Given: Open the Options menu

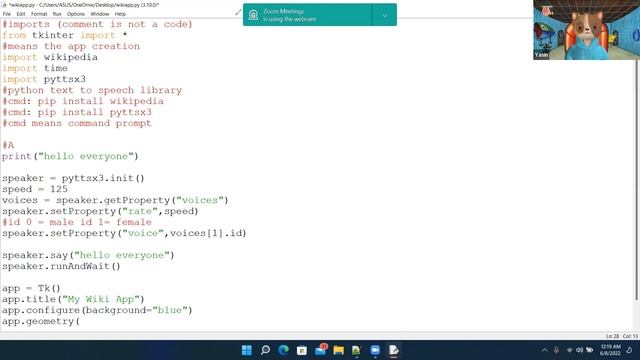Looking at the screenshot, I should click(x=76, y=14).
